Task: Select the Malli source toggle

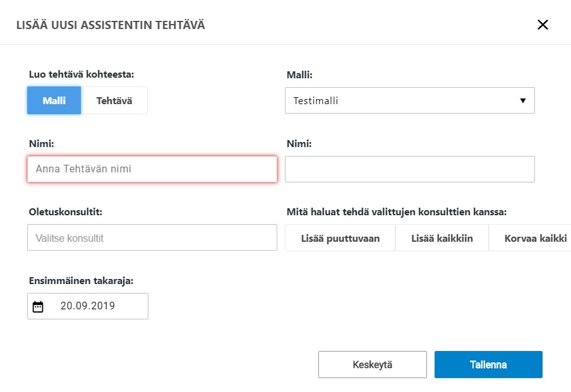Action: [x=54, y=100]
